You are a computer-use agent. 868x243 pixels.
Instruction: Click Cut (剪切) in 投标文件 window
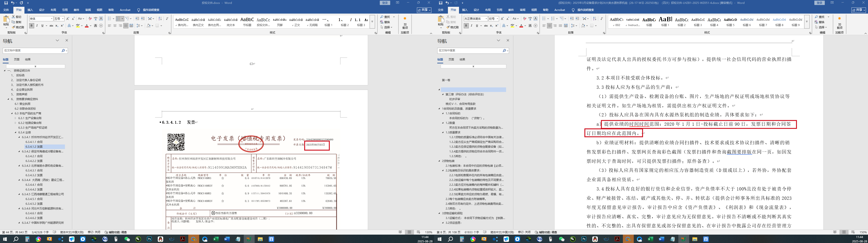[17, 17]
